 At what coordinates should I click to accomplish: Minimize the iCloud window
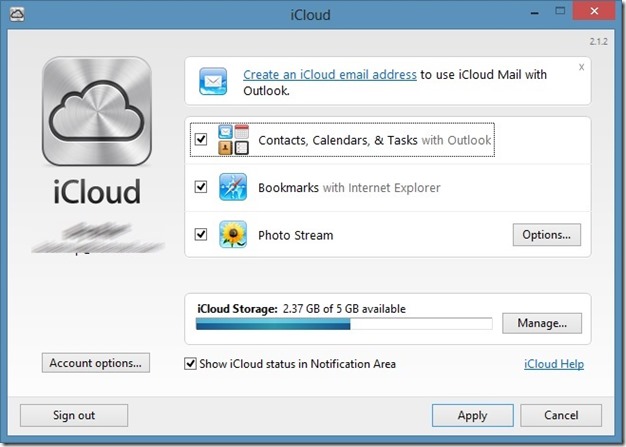pyautogui.click(x=535, y=13)
